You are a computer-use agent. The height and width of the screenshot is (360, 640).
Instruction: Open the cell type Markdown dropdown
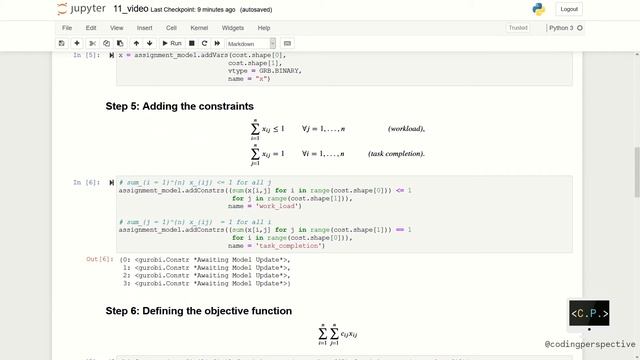(x=251, y=44)
